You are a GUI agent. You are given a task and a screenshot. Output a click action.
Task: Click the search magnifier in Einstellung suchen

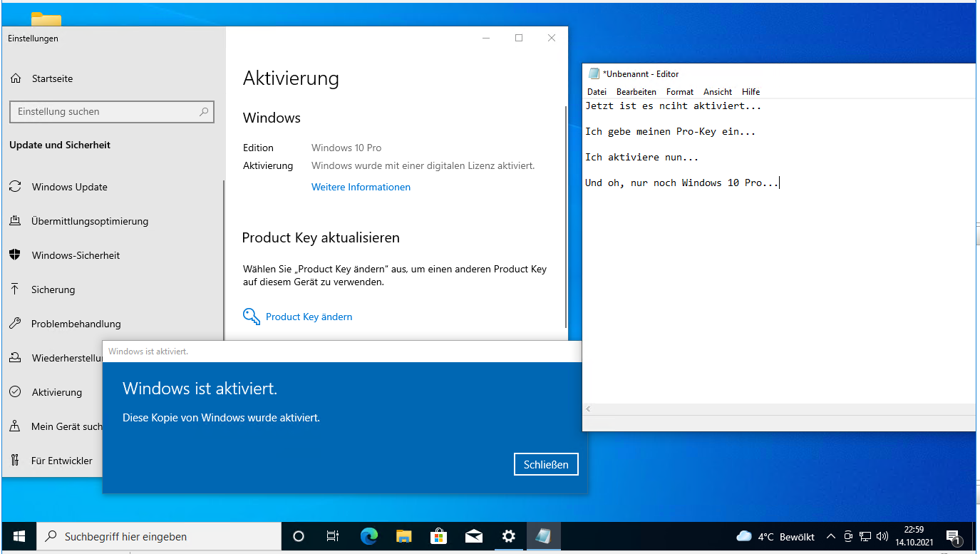click(204, 112)
